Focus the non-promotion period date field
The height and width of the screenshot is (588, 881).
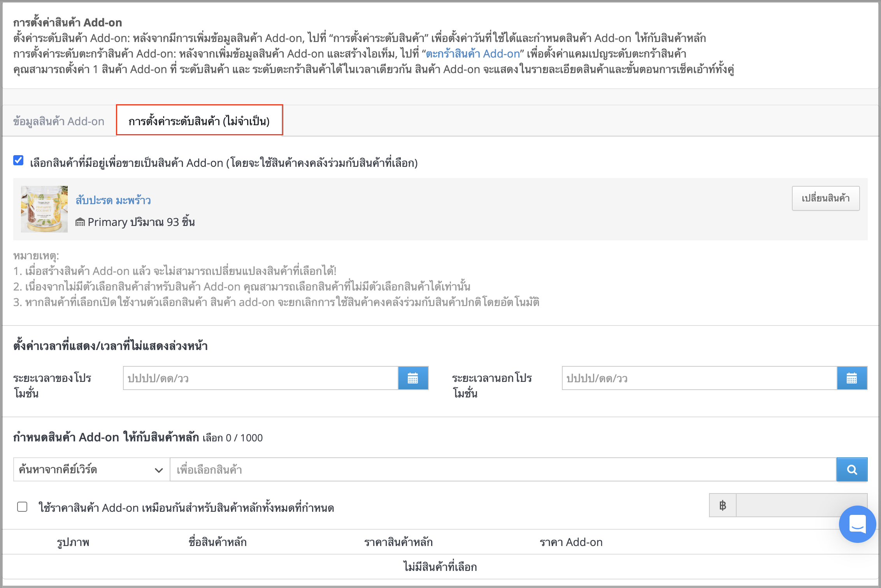click(700, 378)
